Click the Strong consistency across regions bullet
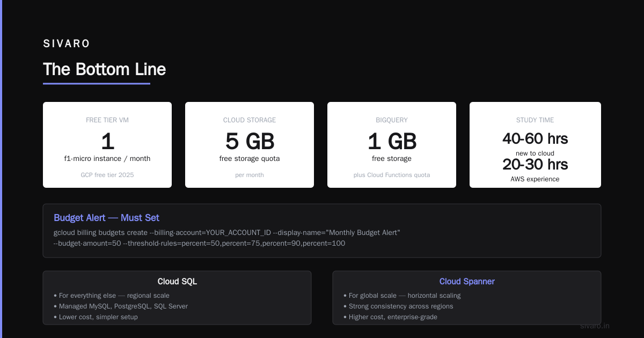 click(x=398, y=306)
